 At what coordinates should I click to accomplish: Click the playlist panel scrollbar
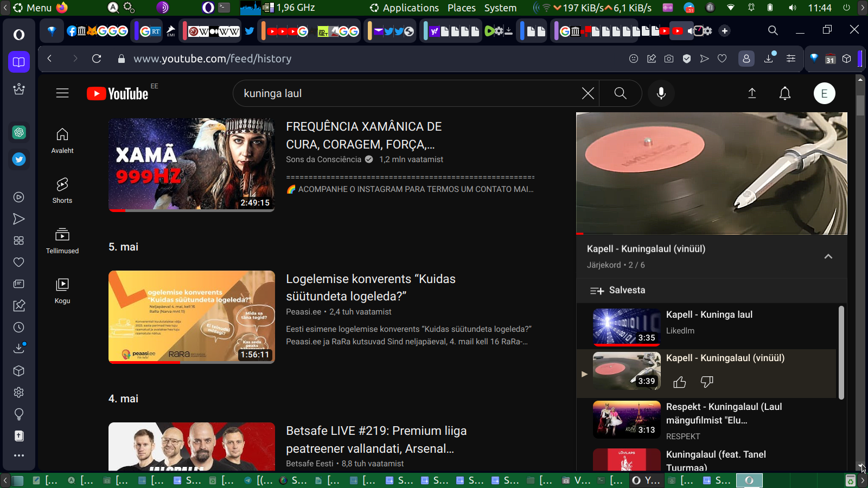coord(841,352)
